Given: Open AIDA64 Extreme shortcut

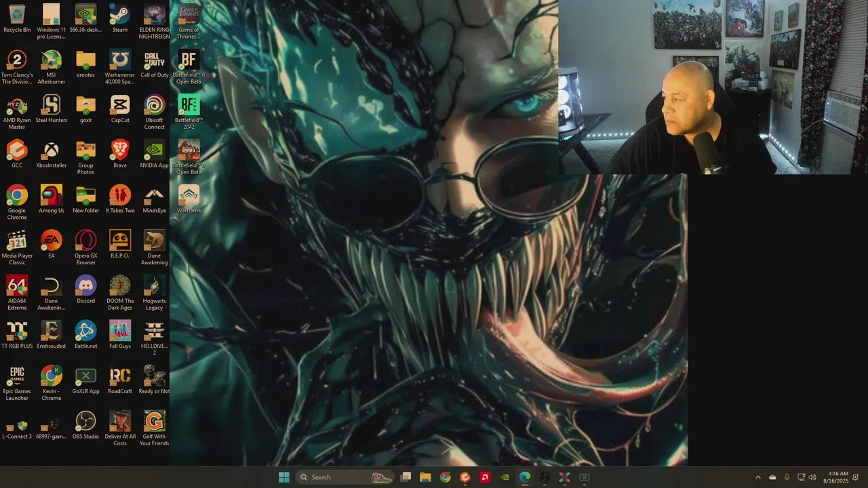Looking at the screenshot, I should (17, 293).
